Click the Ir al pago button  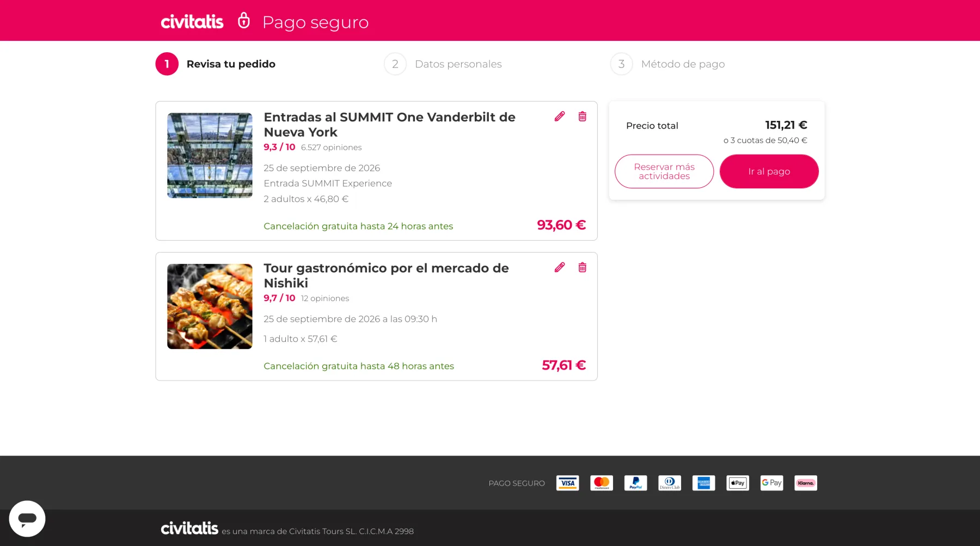(769, 171)
